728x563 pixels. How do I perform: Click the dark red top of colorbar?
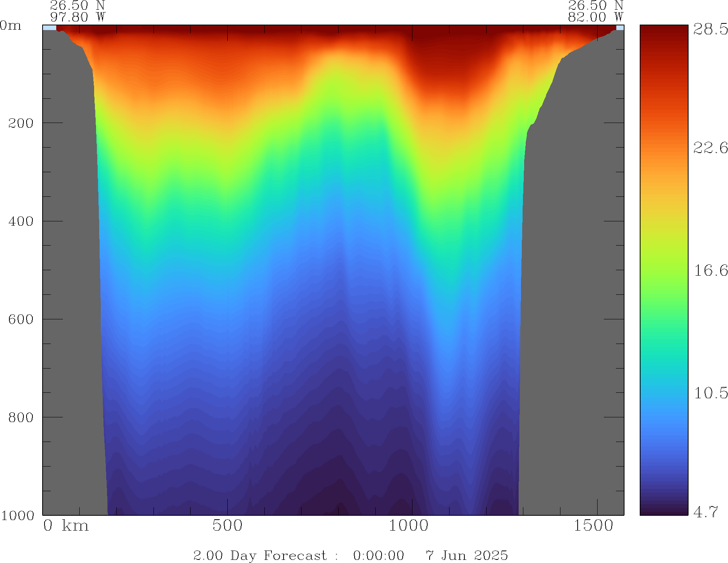click(x=664, y=29)
